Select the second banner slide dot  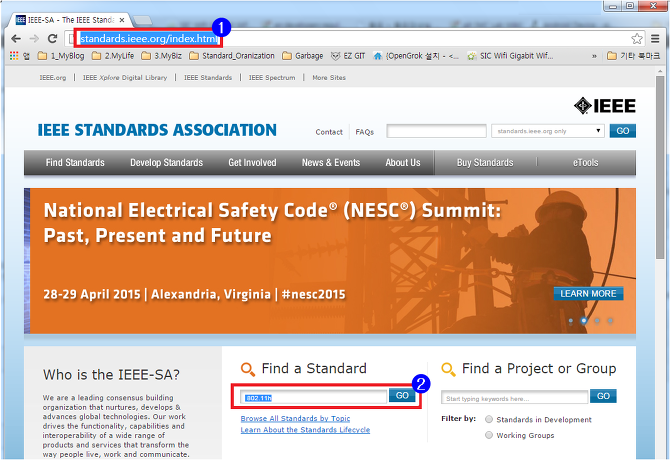[x=584, y=321]
